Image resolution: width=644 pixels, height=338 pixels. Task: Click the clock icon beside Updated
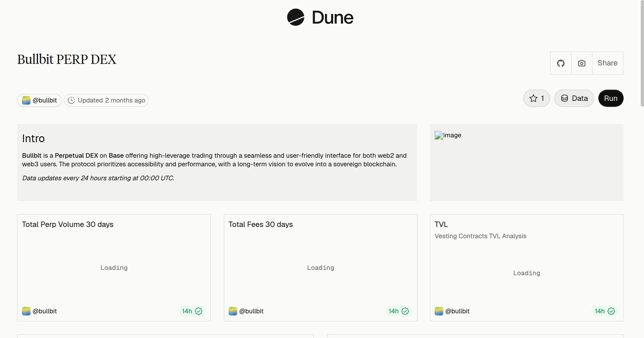coord(71,100)
